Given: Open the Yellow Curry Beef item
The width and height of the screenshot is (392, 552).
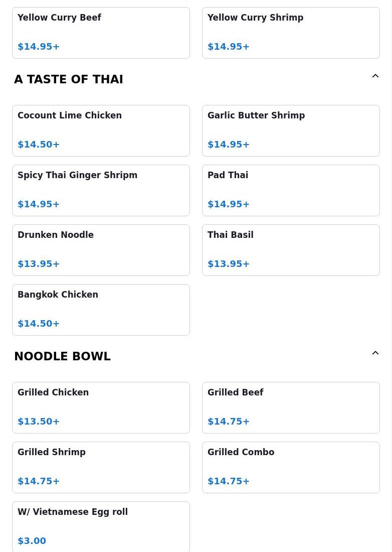Looking at the screenshot, I should coord(101,33).
